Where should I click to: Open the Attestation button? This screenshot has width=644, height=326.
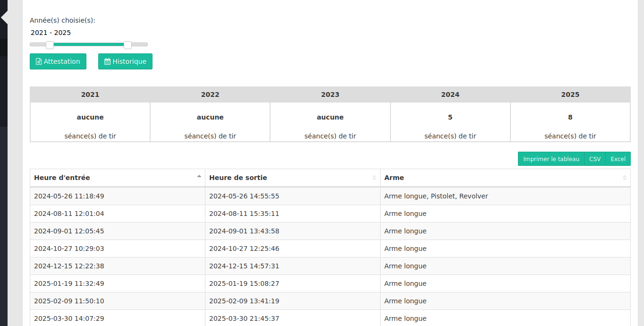(x=58, y=61)
